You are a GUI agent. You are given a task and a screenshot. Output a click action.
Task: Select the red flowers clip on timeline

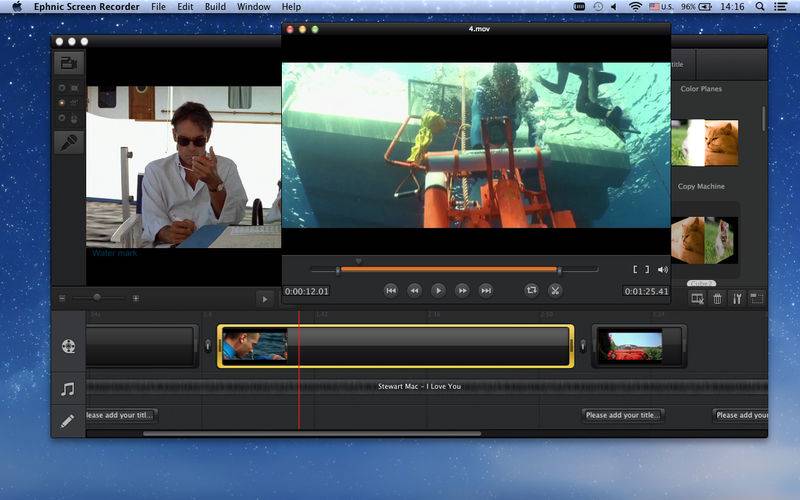639,346
